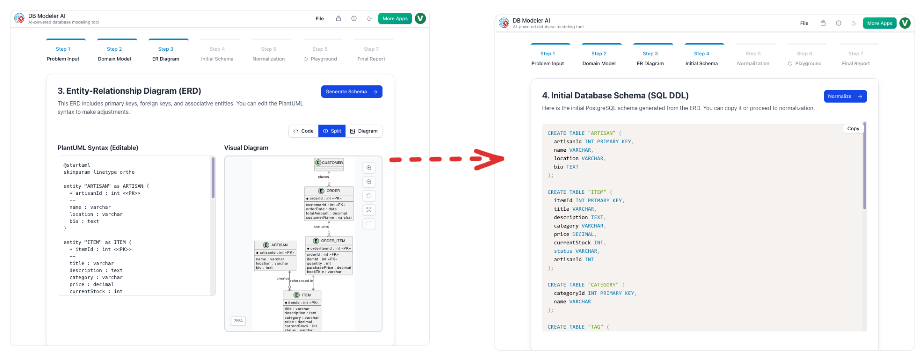
Task: Open File menu in SQL schema screen
Action: tap(804, 23)
